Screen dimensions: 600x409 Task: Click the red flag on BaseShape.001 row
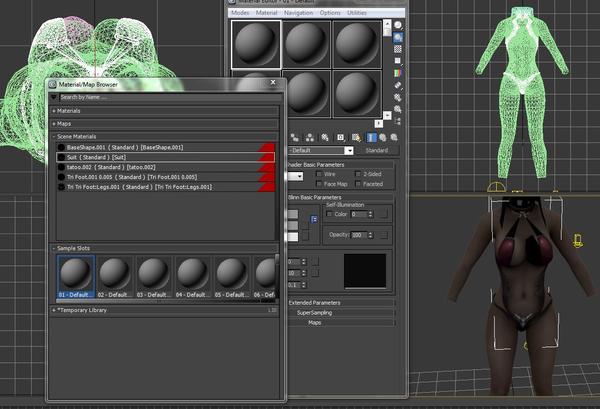point(267,147)
